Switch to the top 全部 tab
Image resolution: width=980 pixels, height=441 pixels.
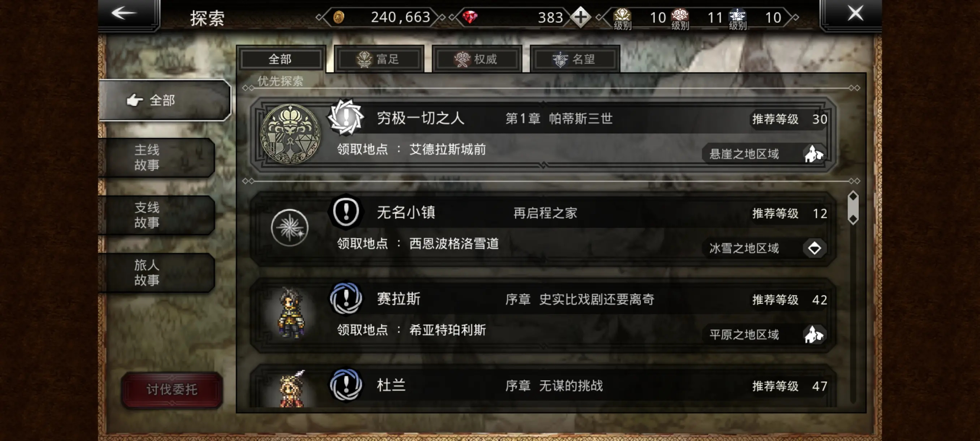[281, 59]
